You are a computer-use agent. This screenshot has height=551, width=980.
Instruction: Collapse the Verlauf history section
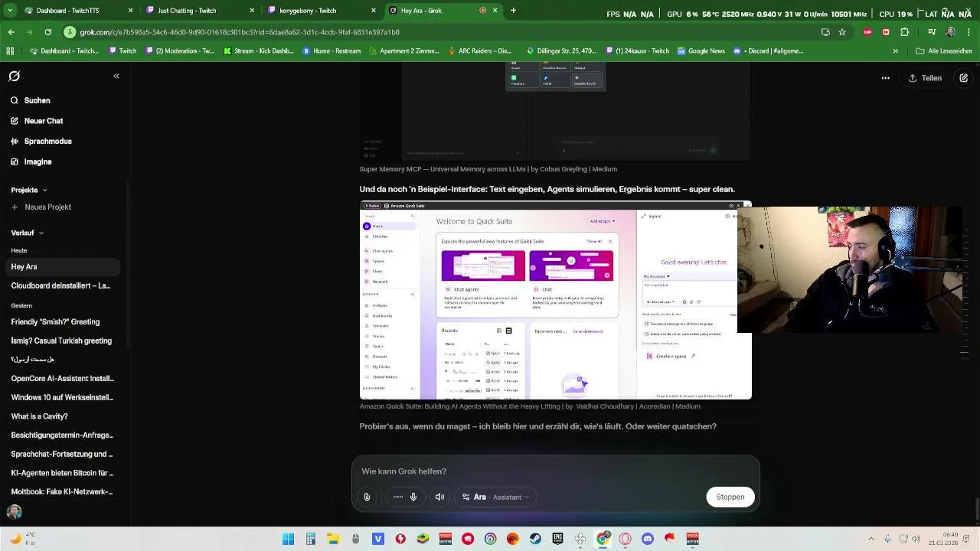click(x=27, y=233)
